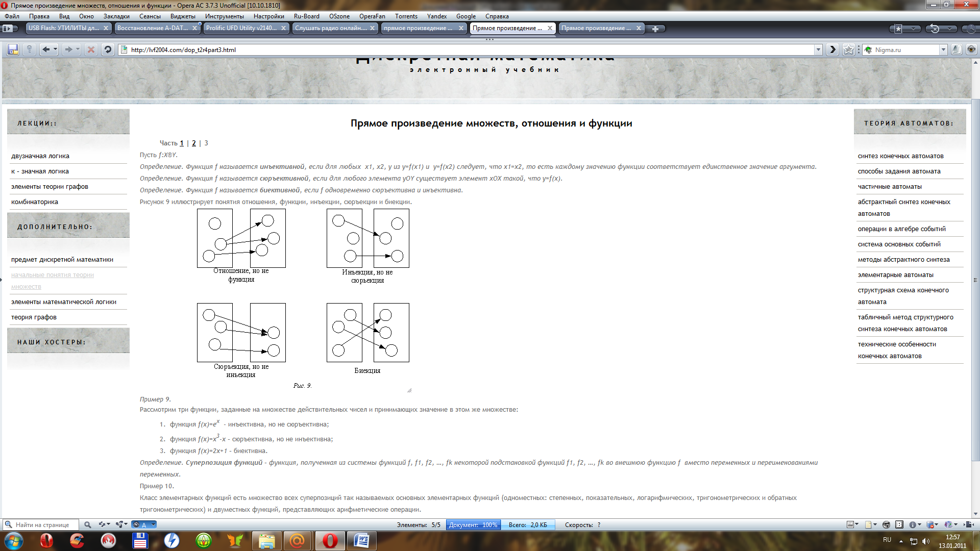Screen dimensions: 980x551
Task: Open part 1 link of the lecture
Action: pos(182,143)
